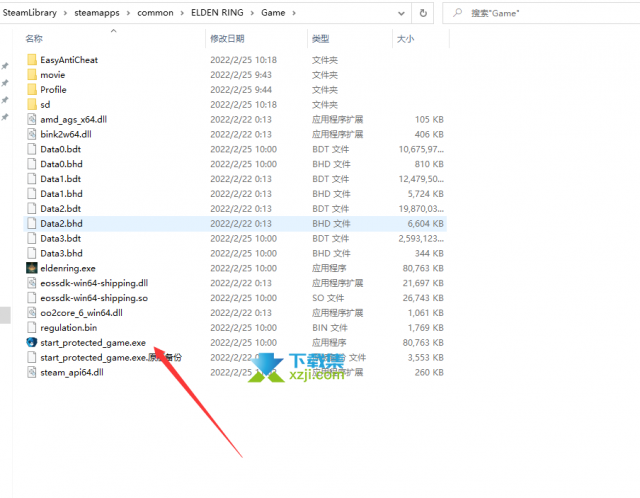Expand chevron after steamapps in path

click(128, 13)
